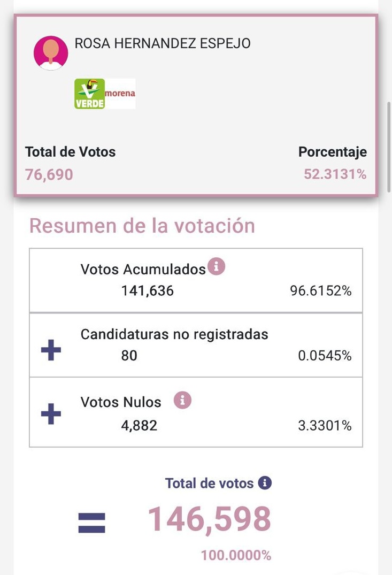Viewport: 392px width, 575px height.
Task: Click the Votos Nulos info icon
Action: pyautogui.click(x=182, y=400)
